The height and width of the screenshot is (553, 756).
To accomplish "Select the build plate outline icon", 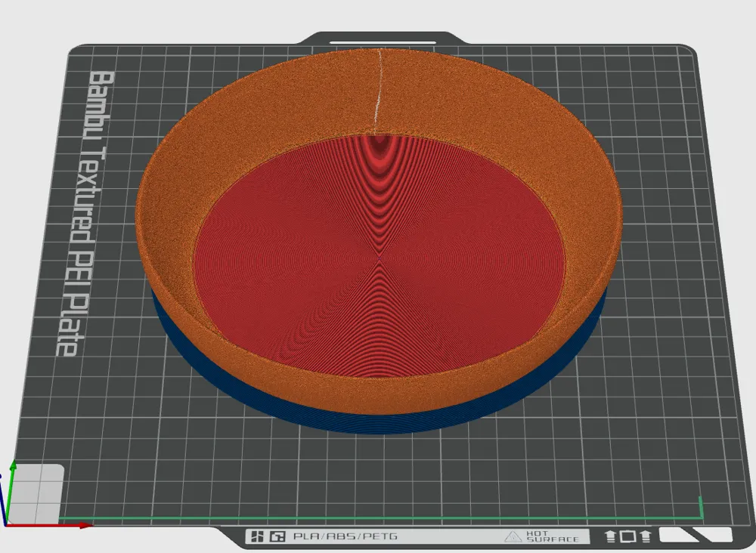I will point(628,538).
